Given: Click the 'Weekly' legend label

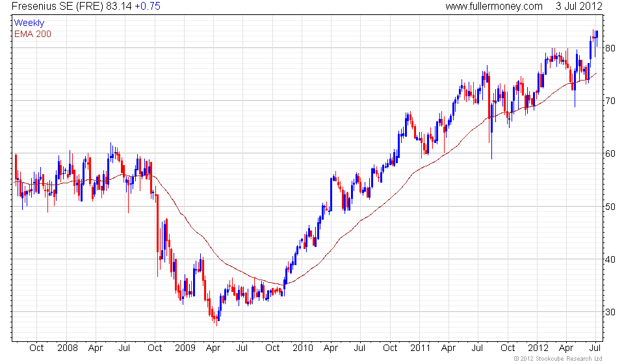Looking at the screenshot, I should coord(29,23).
